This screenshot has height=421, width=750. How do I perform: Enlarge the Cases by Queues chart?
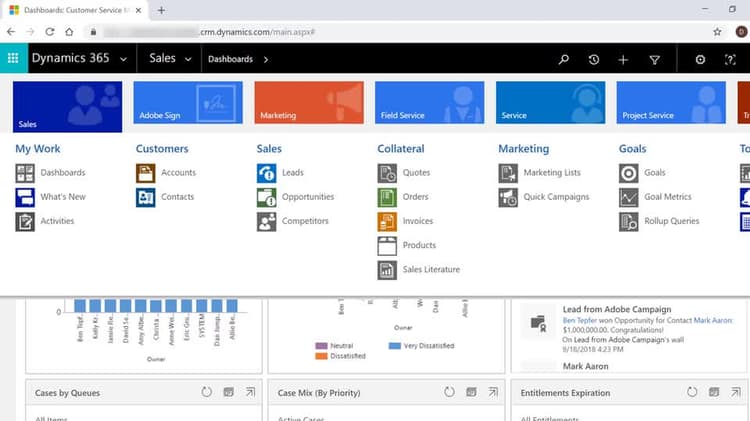click(250, 392)
